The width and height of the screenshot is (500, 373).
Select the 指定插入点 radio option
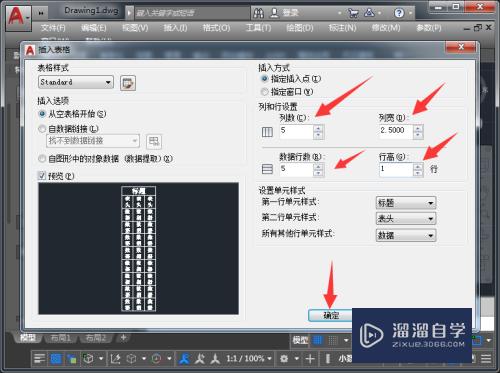click(x=264, y=79)
